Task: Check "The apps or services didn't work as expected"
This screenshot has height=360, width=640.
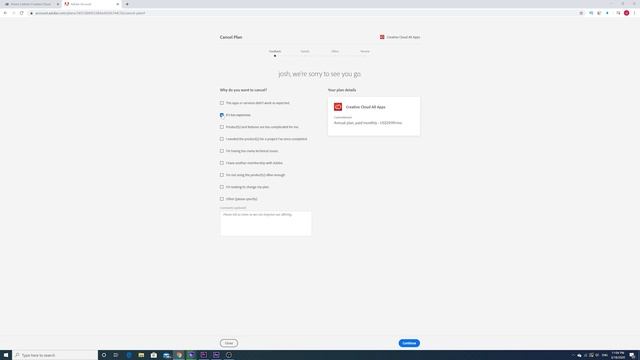Action: [222, 103]
